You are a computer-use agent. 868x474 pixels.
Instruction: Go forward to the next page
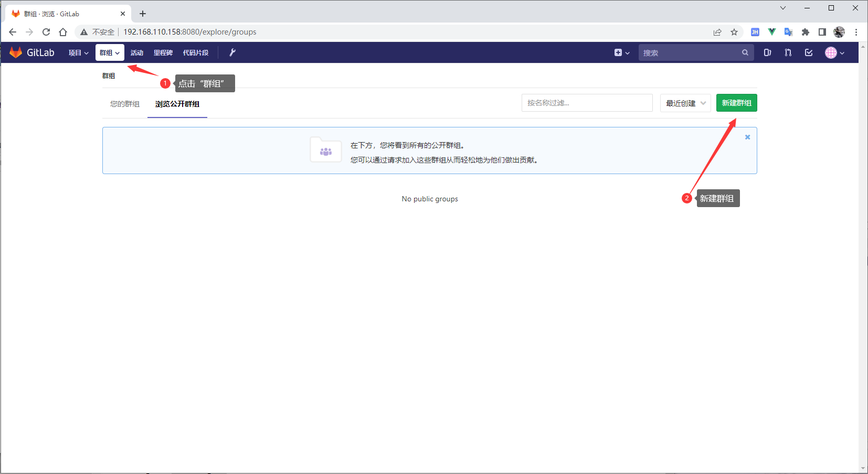(29, 32)
